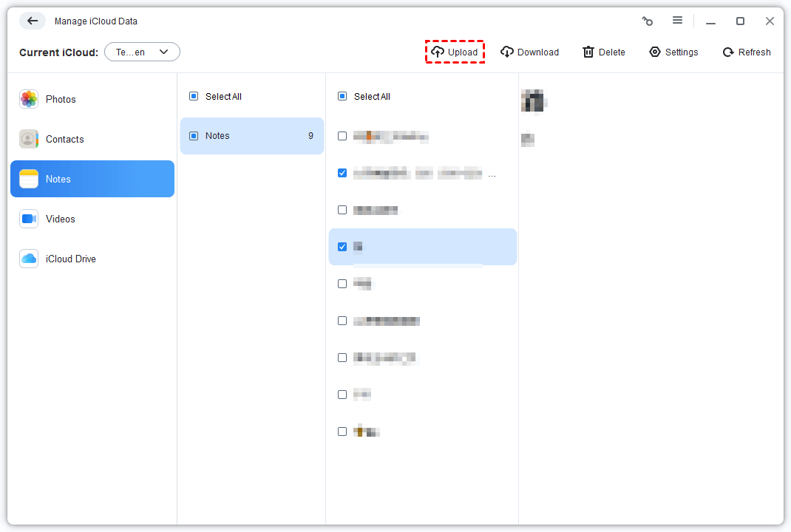Open Settings from the toolbar
The height and width of the screenshot is (532, 791).
[x=673, y=52]
